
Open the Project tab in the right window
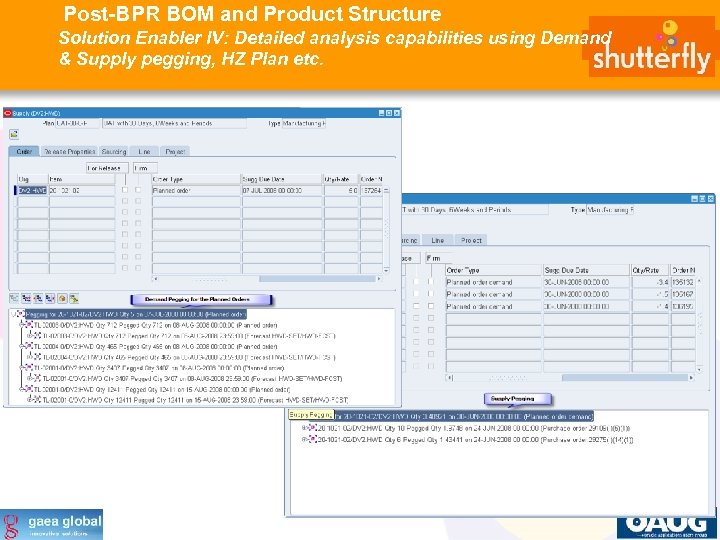(x=471, y=240)
